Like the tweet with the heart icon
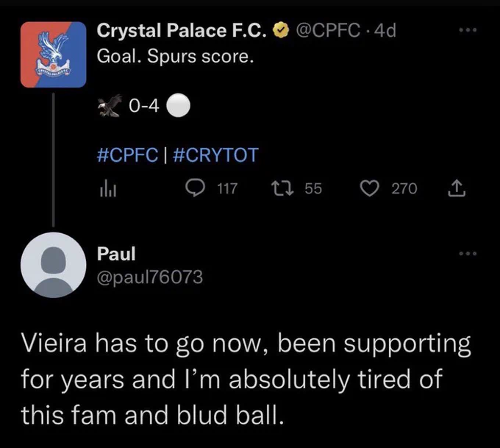Screen dimensions: 500x448 click(370, 188)
